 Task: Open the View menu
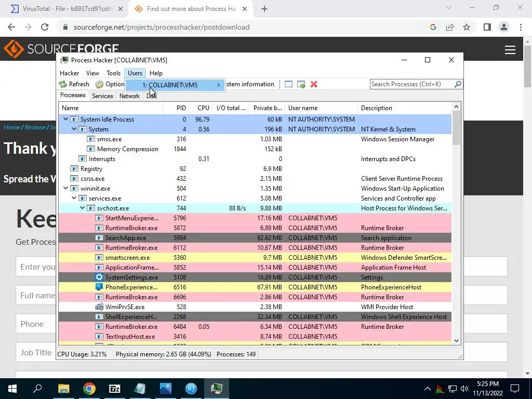92,73
